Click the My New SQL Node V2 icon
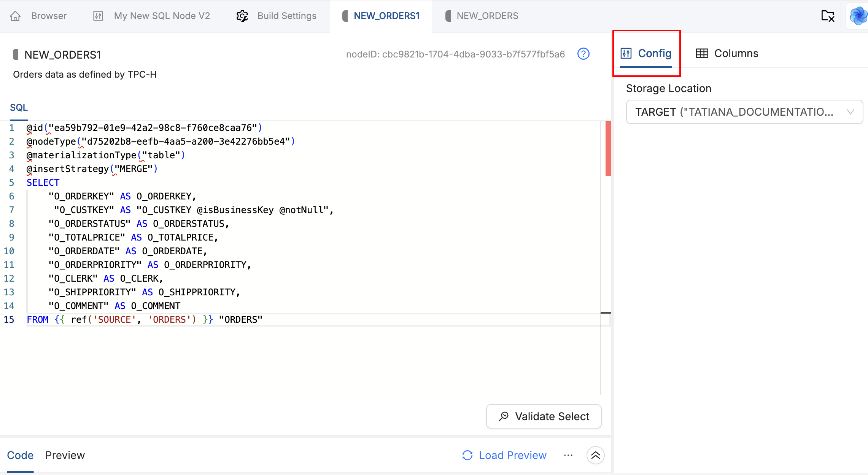Image resolution: width=868 pixels, height=475 pixels. (x=98, y=16)
